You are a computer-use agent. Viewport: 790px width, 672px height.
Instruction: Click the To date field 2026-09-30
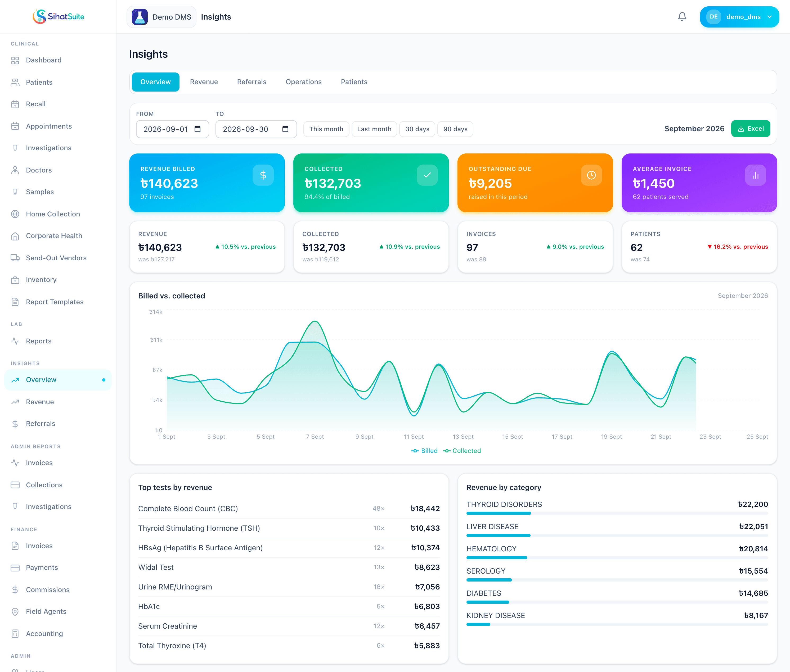pyautogui.click(x=256, y=129)
